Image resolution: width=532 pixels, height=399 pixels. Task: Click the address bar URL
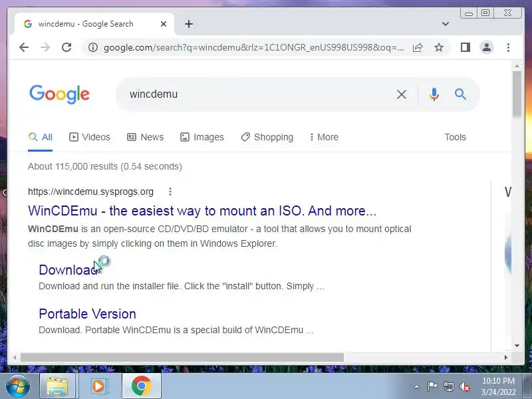254,47
